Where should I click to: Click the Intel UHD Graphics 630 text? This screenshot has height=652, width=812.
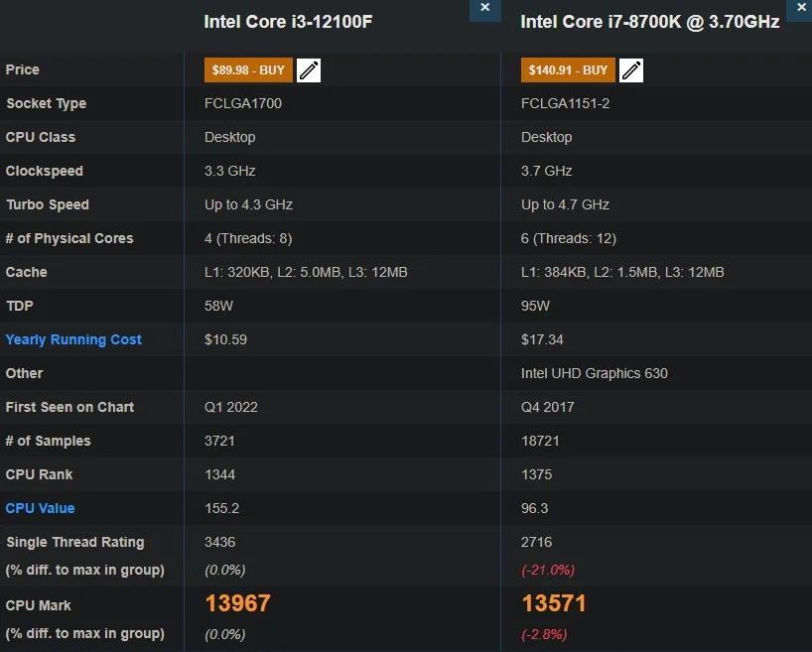(x=595, y=373)
